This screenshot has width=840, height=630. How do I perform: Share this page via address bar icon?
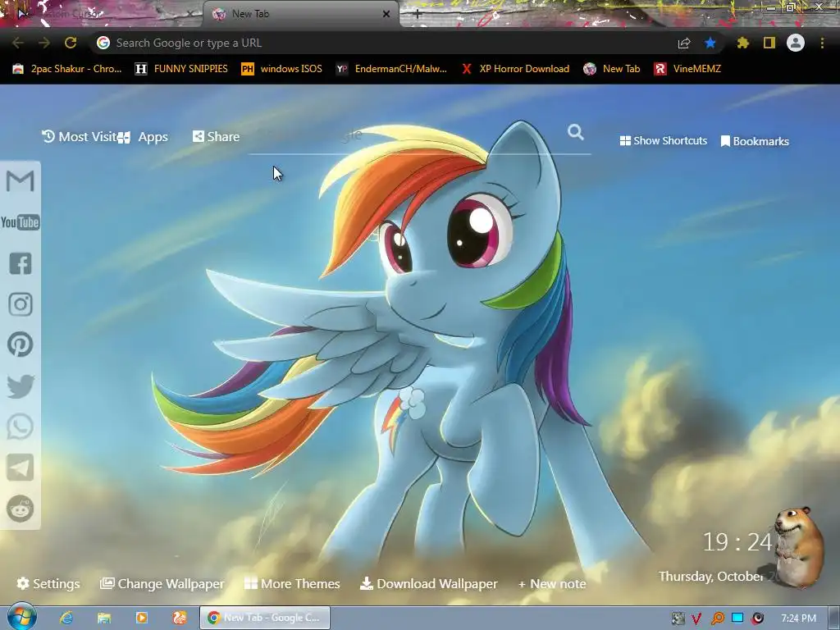684,43
